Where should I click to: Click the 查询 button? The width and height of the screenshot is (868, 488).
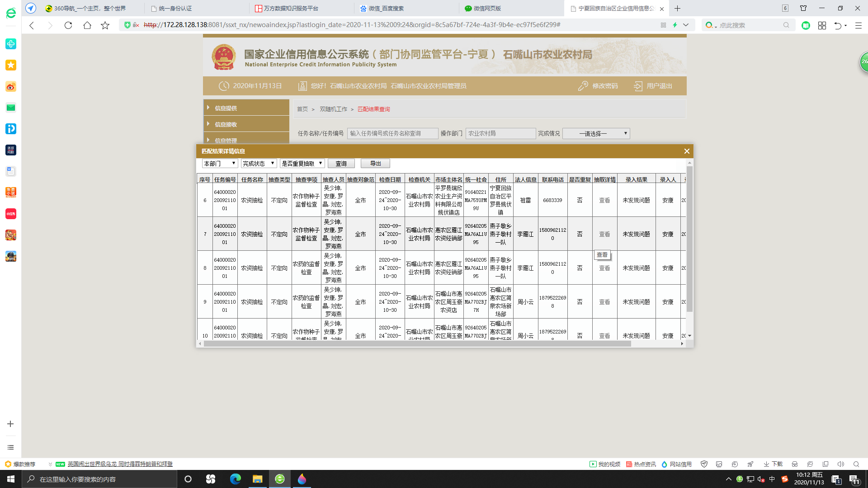341,164
